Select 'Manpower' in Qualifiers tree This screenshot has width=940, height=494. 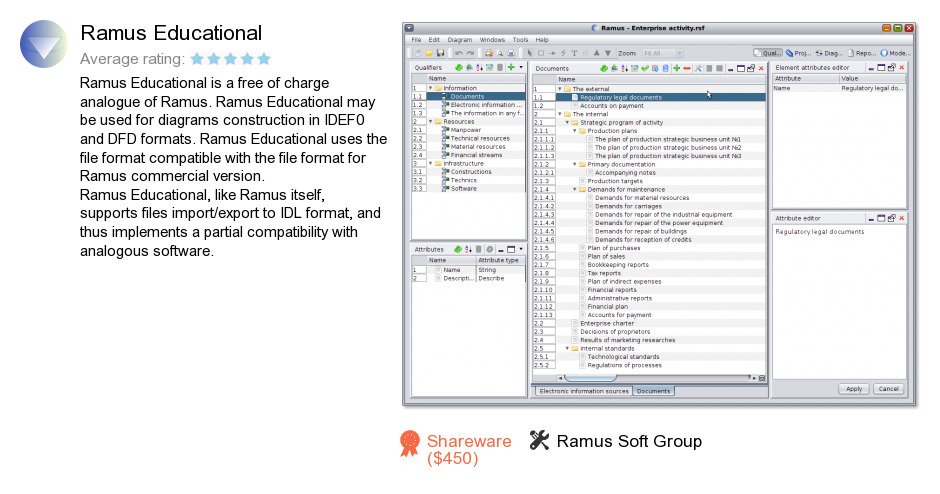(x=468, y=130)
